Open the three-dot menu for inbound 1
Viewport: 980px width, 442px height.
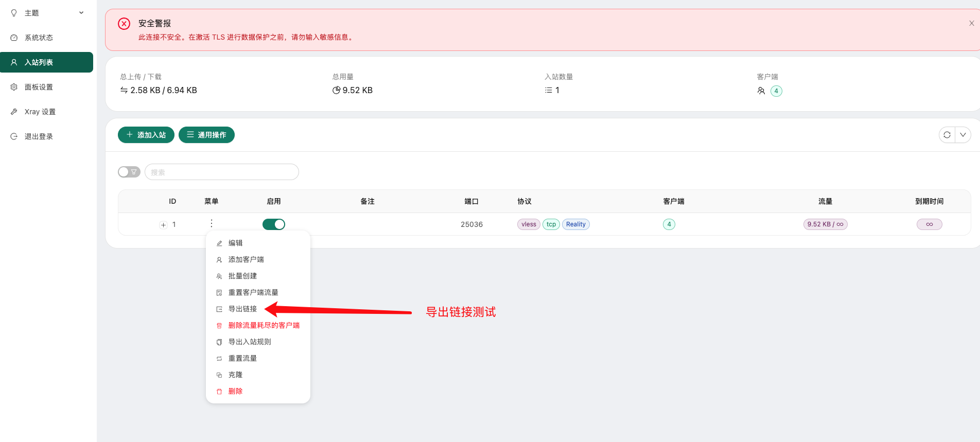[x=212, y=223]
